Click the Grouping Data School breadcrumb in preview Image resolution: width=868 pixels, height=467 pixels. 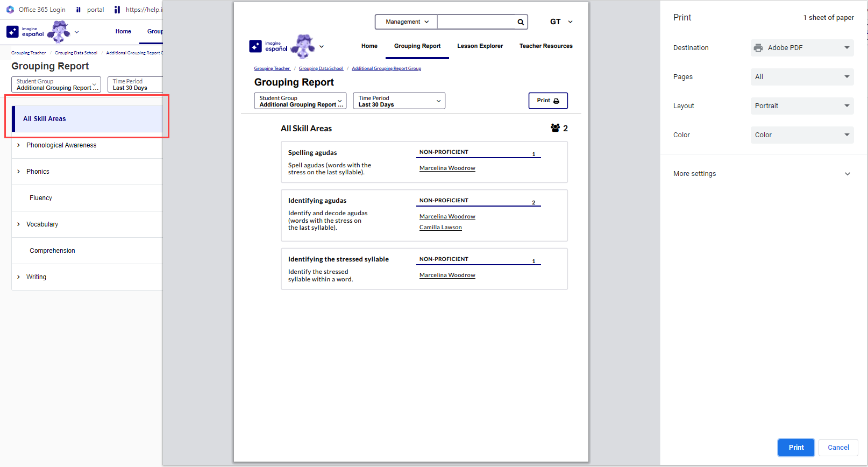coord(321,69)
